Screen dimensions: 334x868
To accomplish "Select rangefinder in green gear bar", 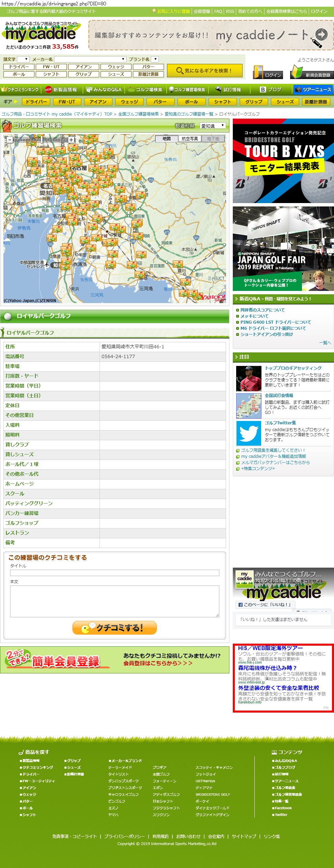I will 316,102.
